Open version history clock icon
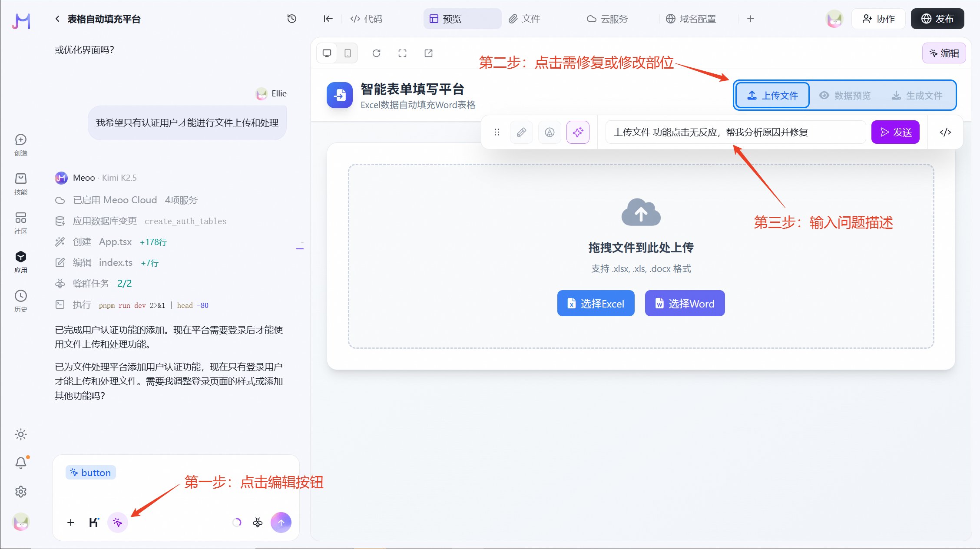Image resolution: width=980 pixels, height=549 pixels. tap(292, 19)
